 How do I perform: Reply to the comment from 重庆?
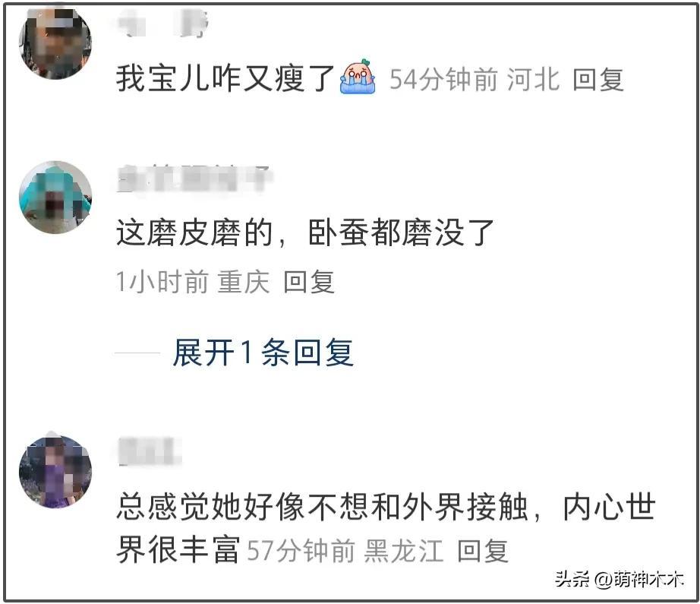[309, 282]
